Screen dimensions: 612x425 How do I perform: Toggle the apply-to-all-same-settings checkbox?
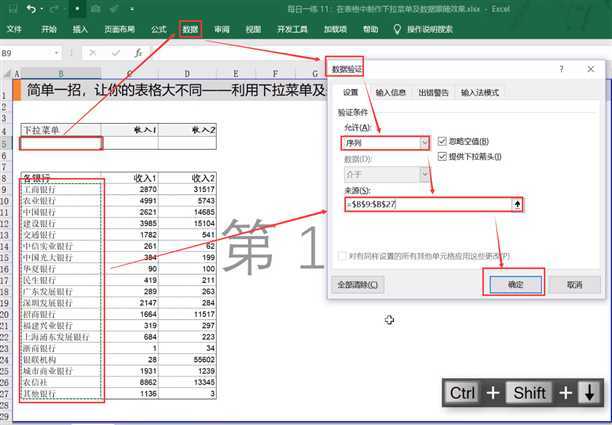(x=343, y=256)
